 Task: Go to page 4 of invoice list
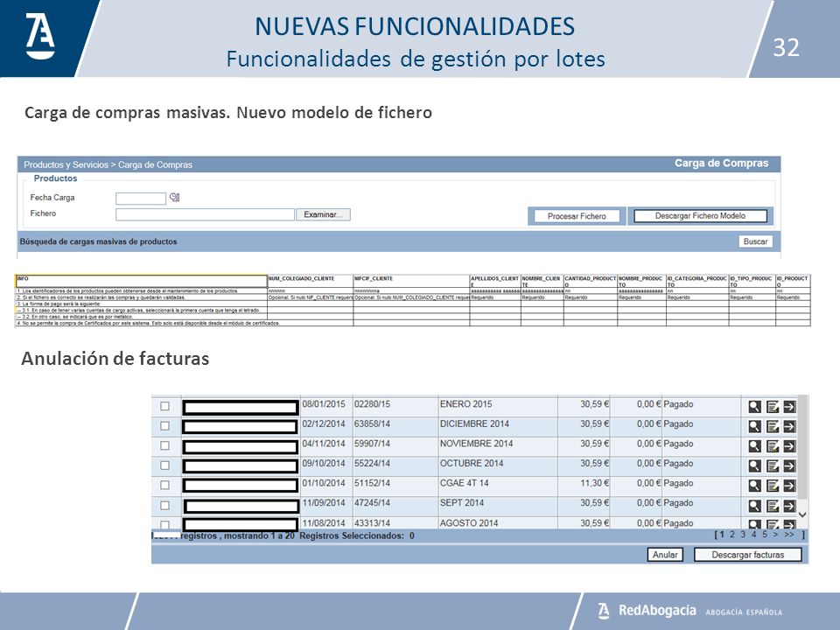pos(753,535)
